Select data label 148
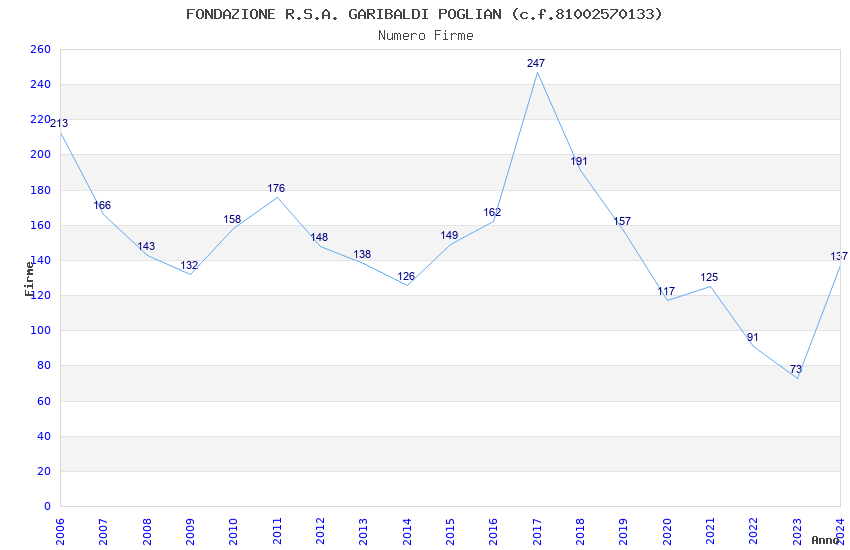The image size is (850, 550). pos(319,237)
